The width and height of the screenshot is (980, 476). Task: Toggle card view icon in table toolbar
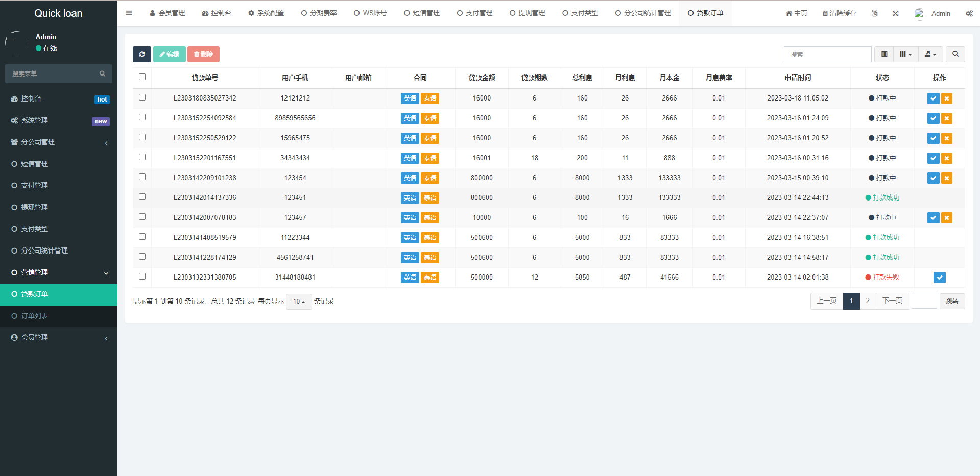(884, 54)
